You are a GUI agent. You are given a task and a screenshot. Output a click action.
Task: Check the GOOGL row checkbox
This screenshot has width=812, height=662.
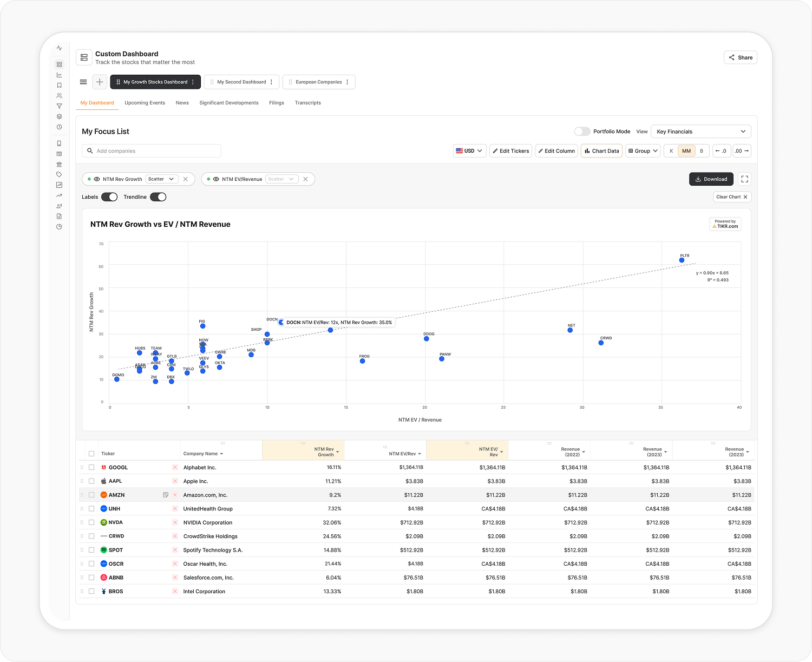(91, 467)
